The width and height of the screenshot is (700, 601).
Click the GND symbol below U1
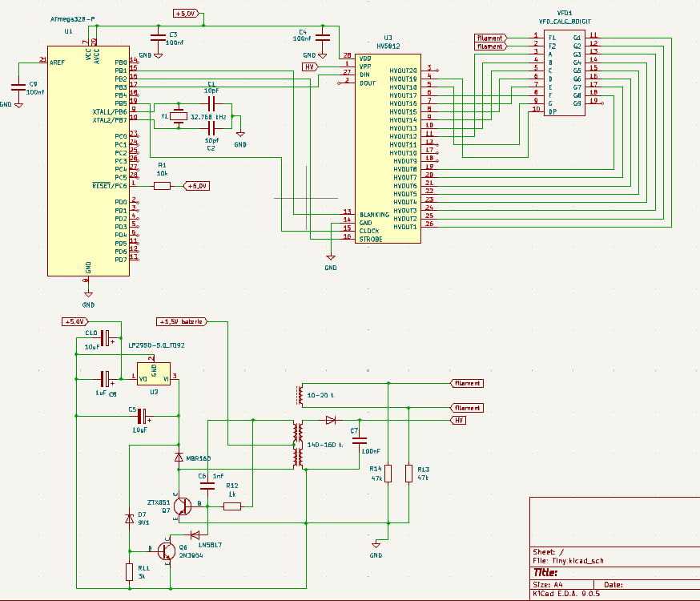88,294
